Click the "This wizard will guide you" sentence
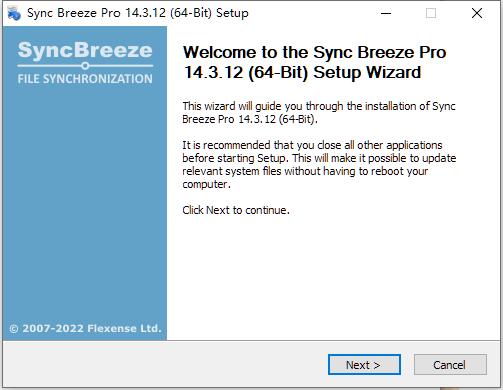Screen dimensions: 503x390 [x=319, y=112]
